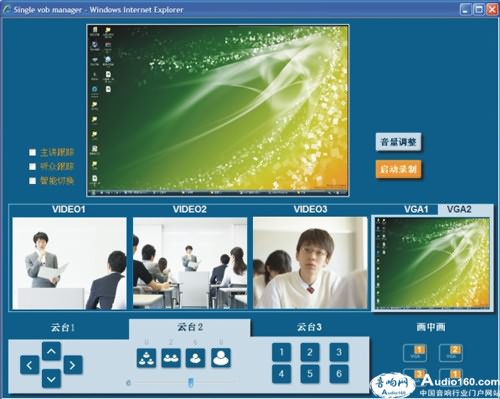
Task: Open the VGA1 tab
Action: click(416, 209)
